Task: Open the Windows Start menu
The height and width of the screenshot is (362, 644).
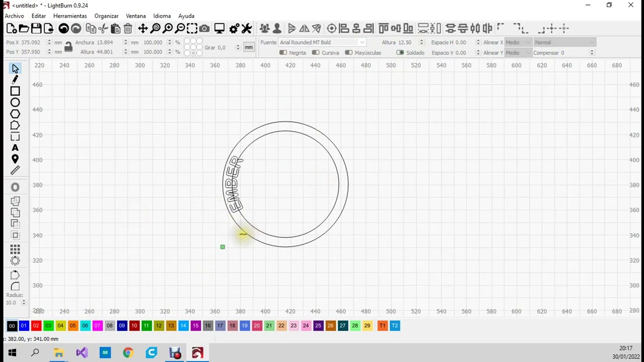Action: click(12, 353)
